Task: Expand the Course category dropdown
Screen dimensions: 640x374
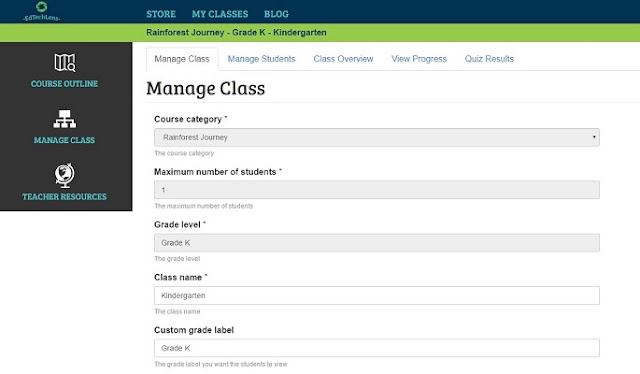Action: click(377, 137)
